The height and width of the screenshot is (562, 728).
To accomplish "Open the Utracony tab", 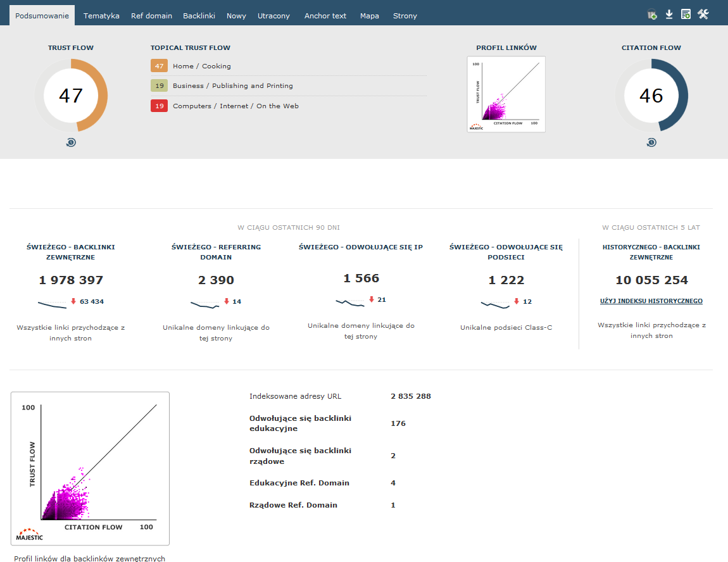I will pyautogui.click(x=273, y=16).
